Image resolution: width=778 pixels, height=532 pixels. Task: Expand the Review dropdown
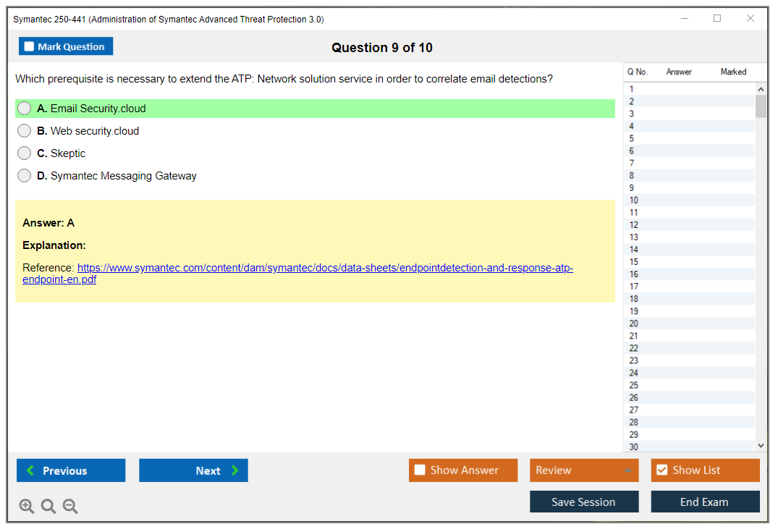[583, 470]
